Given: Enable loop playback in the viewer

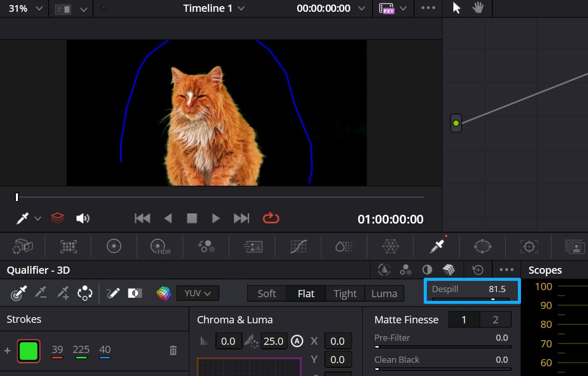Looking at the screenshot, I should coord(271,218).
